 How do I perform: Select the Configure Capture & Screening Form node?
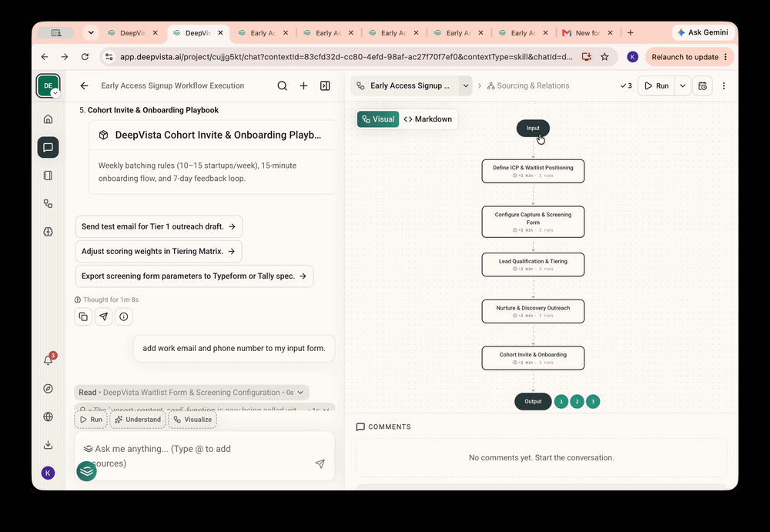pos(533,222)
